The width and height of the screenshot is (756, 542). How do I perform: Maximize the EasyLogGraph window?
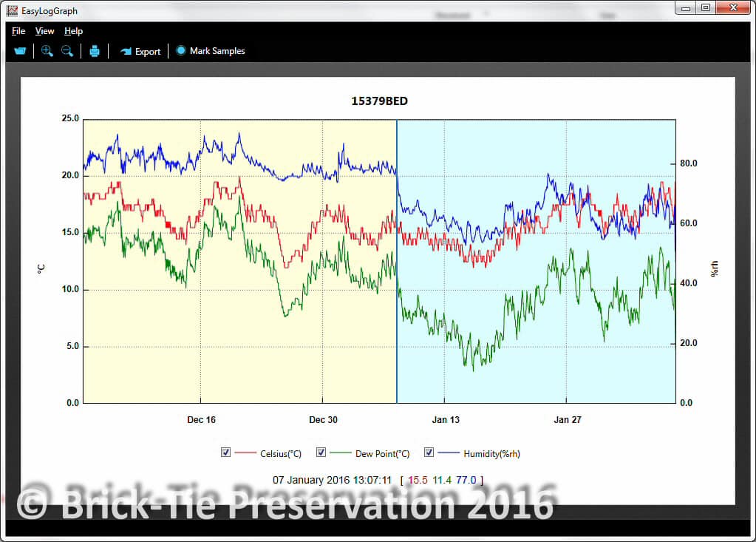click(706, 8)
